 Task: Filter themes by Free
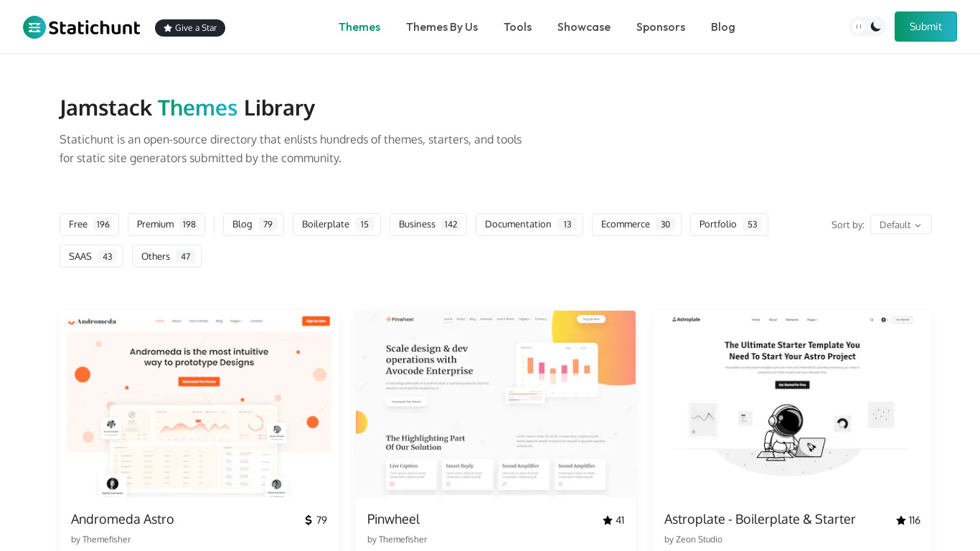[89, 225]
